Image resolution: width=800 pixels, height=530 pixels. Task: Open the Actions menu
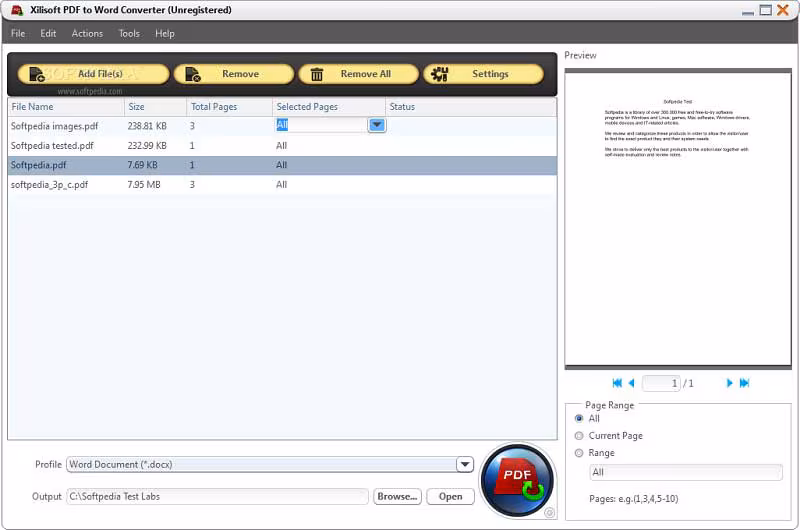[87, 34]
